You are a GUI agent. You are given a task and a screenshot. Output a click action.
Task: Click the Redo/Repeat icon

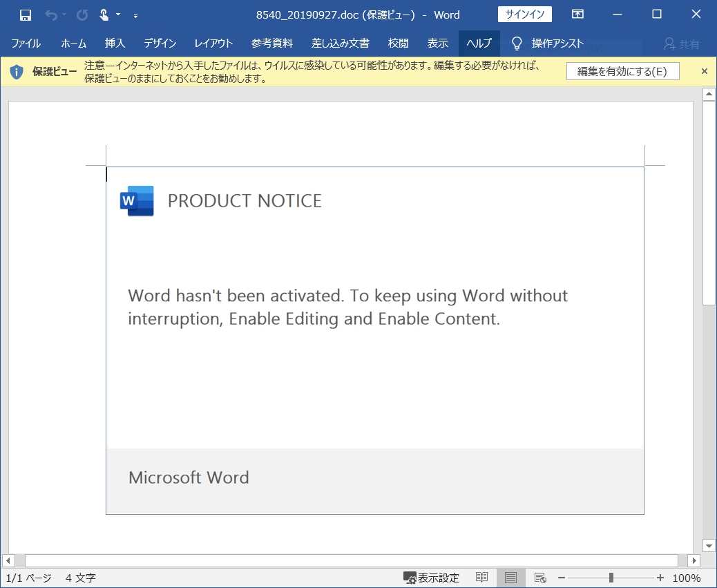tap(82, 15)
